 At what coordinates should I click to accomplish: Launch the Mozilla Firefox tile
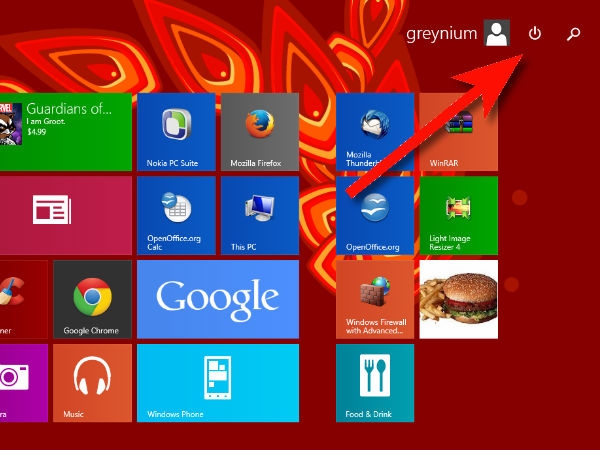coord(260,132)
